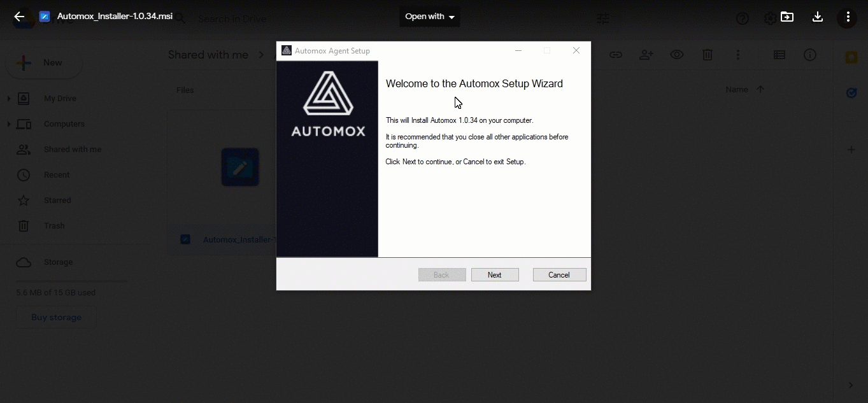Minimize the Automox Agent Setup window
The width and height of the screenshot is (868, 403).
click(x=518, y=50)
